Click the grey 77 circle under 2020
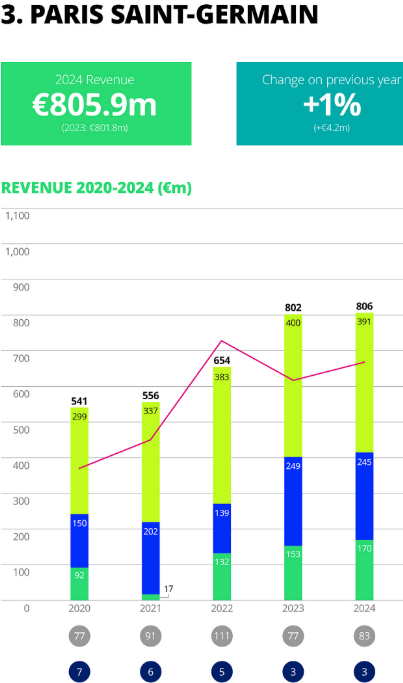Viewport: 403px width, 683px height. [79, 636]
